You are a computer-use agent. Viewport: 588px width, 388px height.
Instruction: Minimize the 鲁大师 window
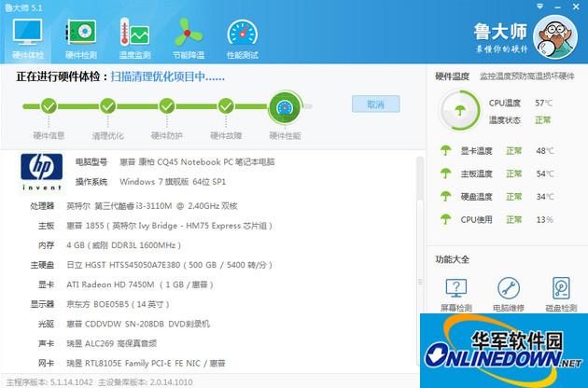pos(557,7)
